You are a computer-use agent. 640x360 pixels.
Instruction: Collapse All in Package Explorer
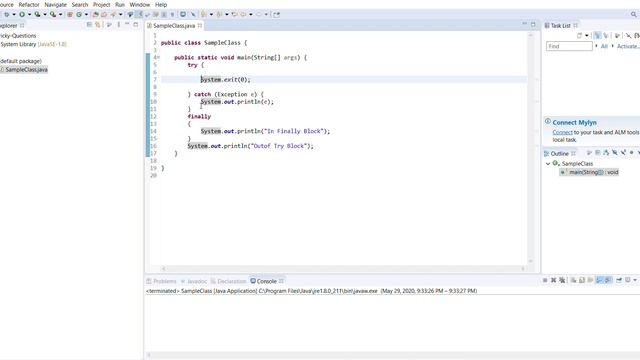[89, 25]
